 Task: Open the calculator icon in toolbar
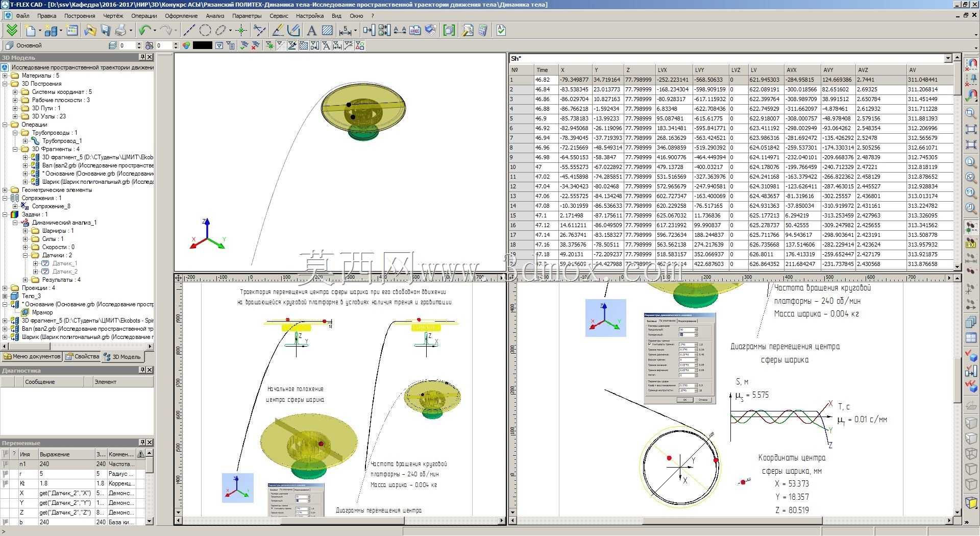tap(483, 31)
